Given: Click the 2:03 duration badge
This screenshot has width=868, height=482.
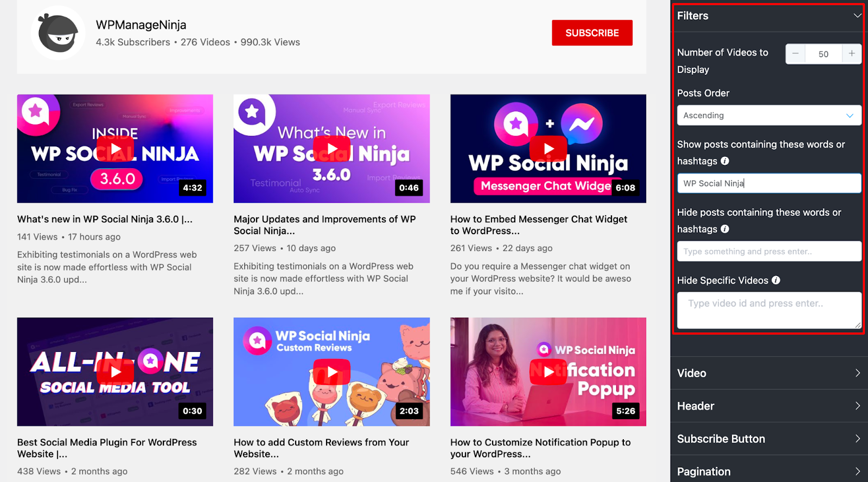Looking at the screenshot, I should (x=409, y=411).
